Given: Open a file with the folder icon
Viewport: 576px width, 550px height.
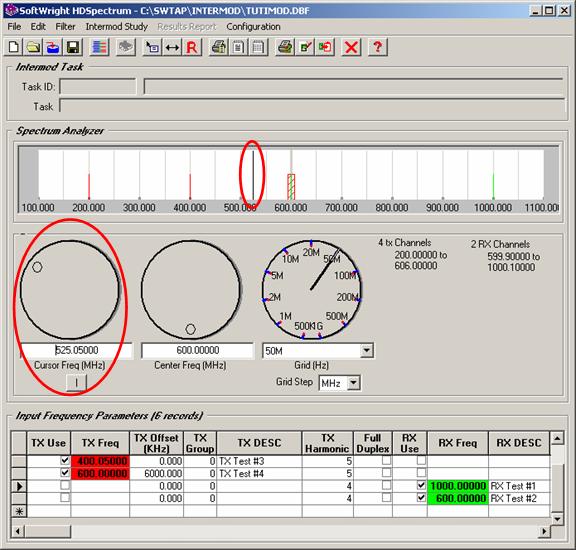Looking at the screenshot, I should pos(33,47).
